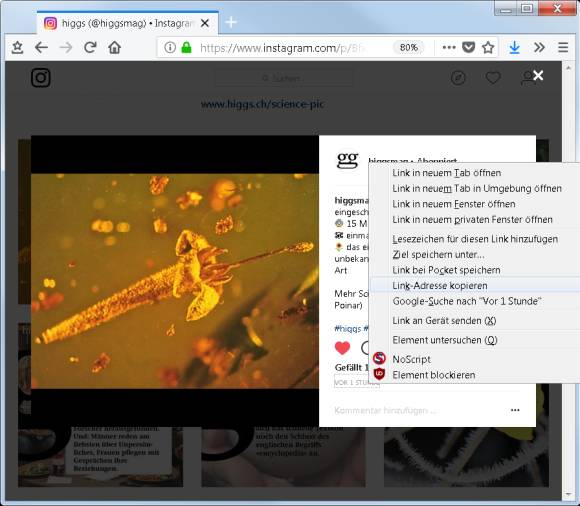Open the downloads arrow panel
Viewport: 580px width, 506px height.
515,47
